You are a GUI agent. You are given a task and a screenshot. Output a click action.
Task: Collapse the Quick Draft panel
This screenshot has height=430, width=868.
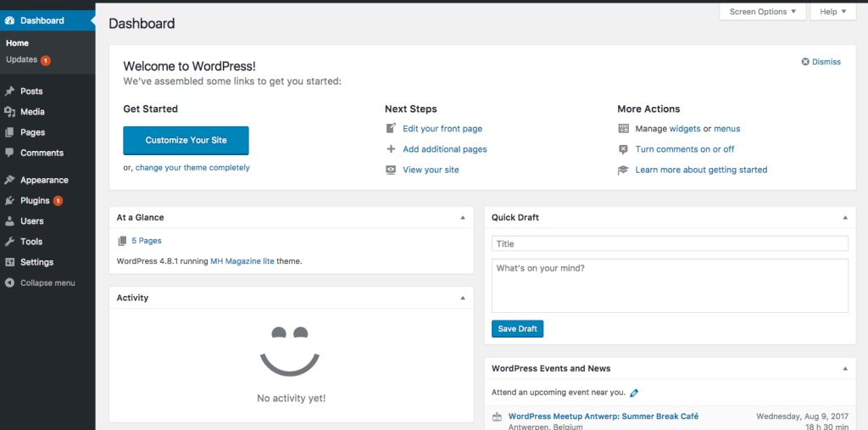point(845,218)
